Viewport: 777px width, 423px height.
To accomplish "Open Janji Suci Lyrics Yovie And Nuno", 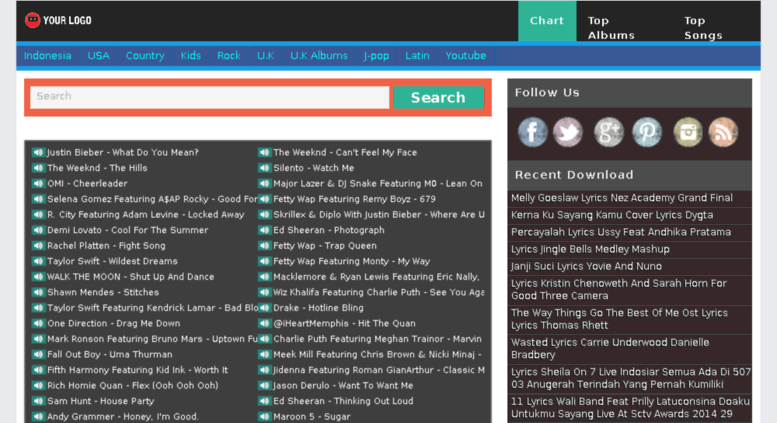I will point(586,266).
